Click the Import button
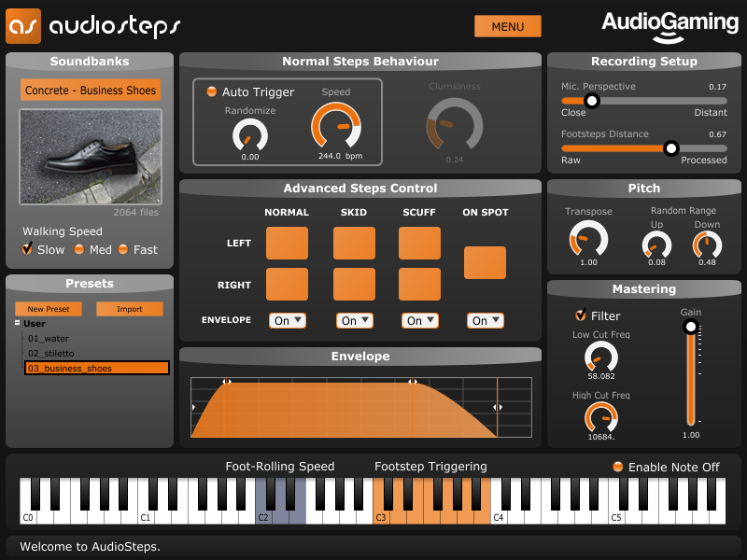747x560 pixels. click(x=130, y=309)
